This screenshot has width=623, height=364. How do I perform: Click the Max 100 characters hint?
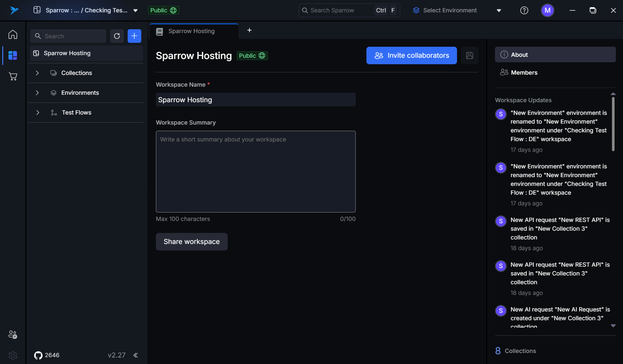(183, 219)
